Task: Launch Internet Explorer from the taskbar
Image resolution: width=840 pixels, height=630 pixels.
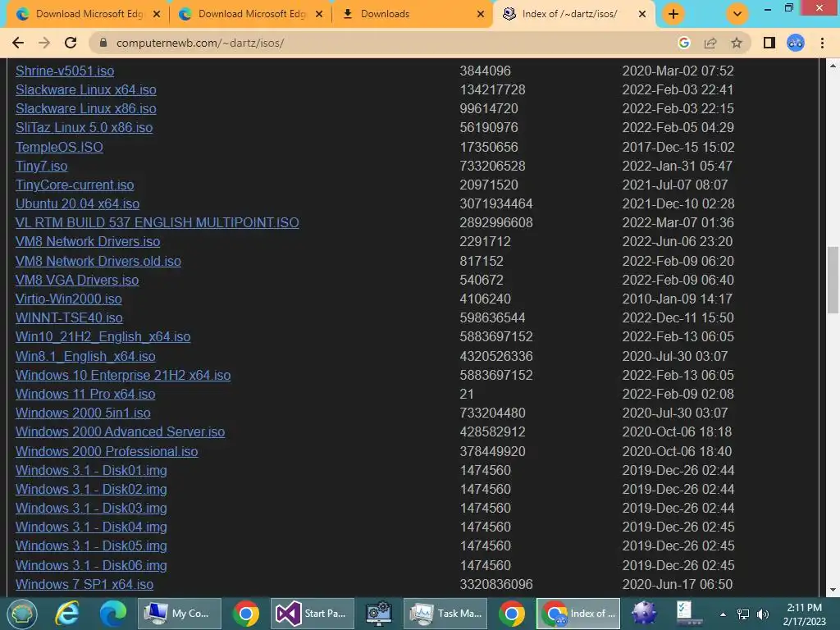Action: point(67,614)
